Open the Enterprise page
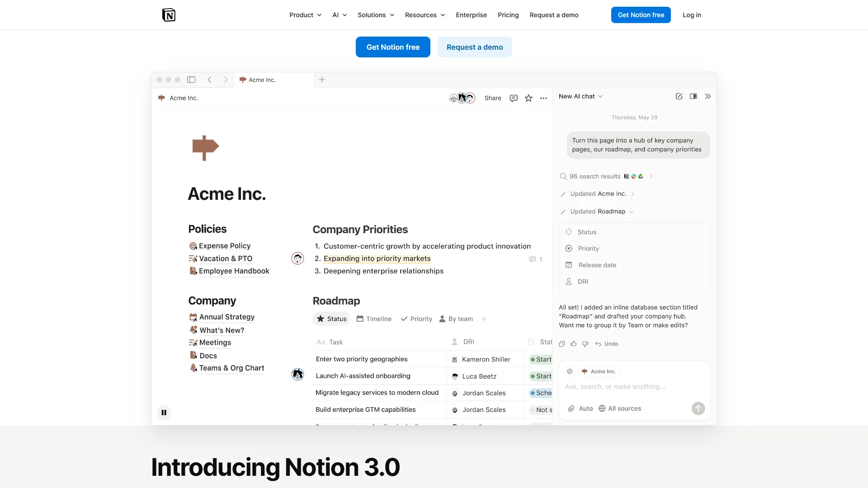This screenshot has height=488, width=868. coord(472,15)
